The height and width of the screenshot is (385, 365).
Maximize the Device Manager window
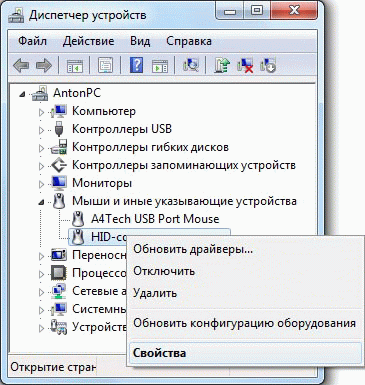click(257, 11)
